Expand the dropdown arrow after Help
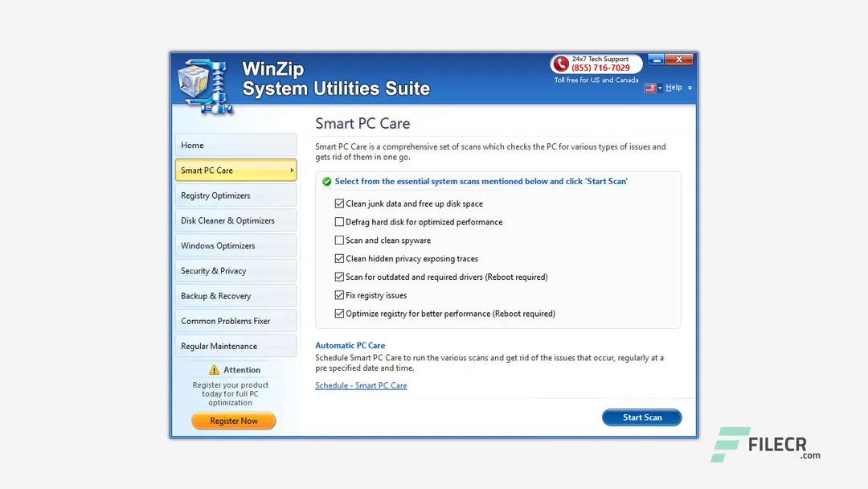This screenshot has height=489, width=868. pos(690,88)
